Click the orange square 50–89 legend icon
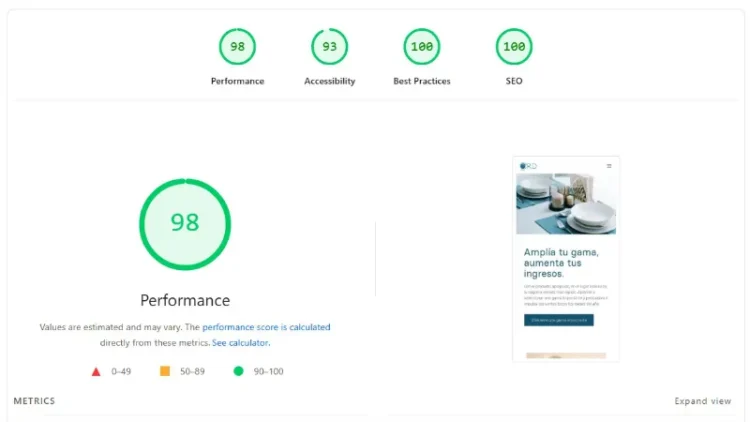The height and width of the screenshot is (422, 750). (165, 371)
